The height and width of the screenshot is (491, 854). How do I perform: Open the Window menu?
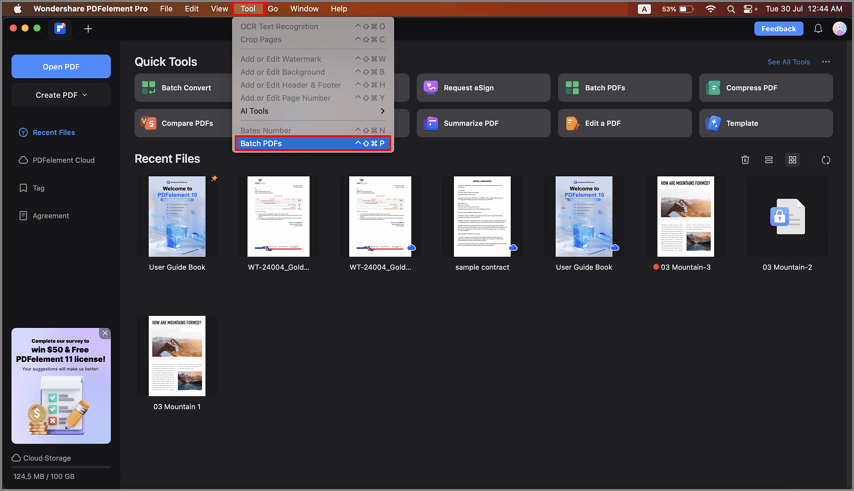point(304,9)
